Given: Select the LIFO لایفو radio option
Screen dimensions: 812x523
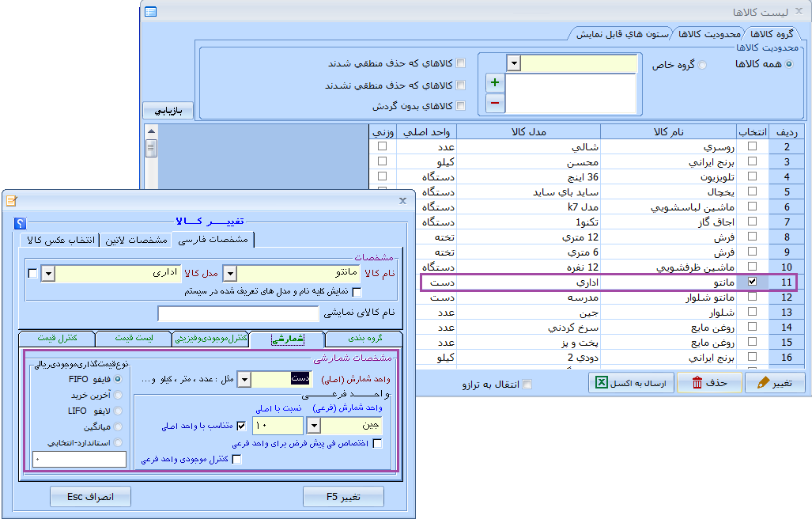Looking at the screenshot, I should pos(118,411).
